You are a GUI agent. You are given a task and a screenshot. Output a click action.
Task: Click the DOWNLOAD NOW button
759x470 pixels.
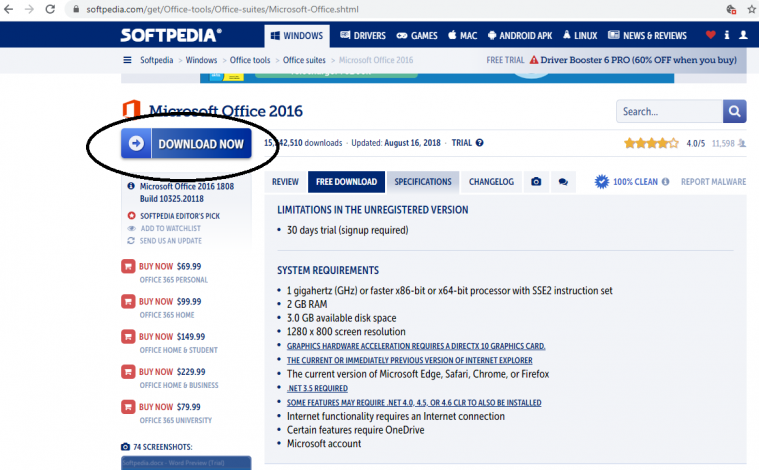coord(186,144)
